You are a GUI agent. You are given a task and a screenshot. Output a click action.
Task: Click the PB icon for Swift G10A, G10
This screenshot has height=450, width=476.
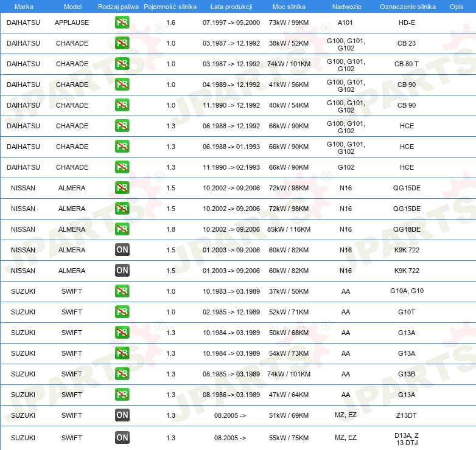coord(122,291)
